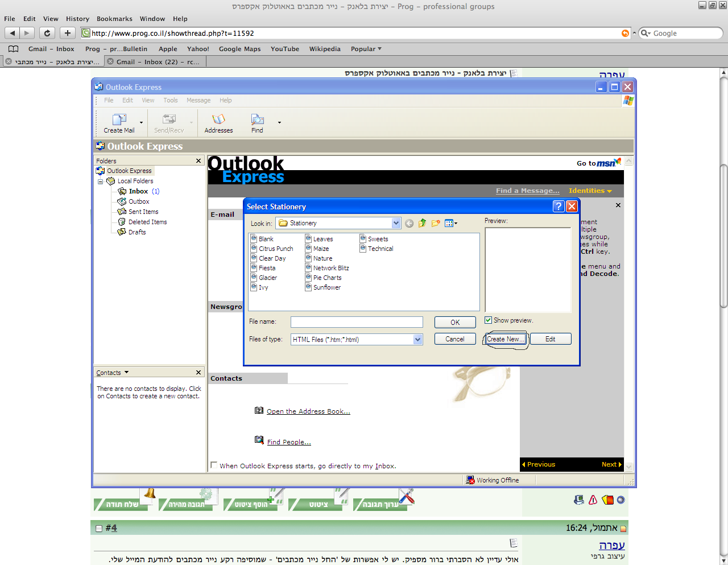This screenshot has width=728, height=565.
Task: Click the Up One Level folder icon
Action: tap(422, 223)
